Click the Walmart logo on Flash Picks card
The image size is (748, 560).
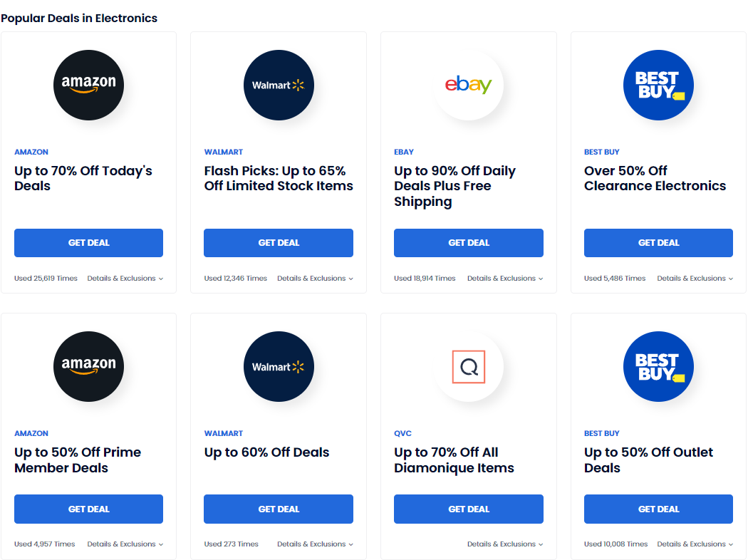(279, 84)
